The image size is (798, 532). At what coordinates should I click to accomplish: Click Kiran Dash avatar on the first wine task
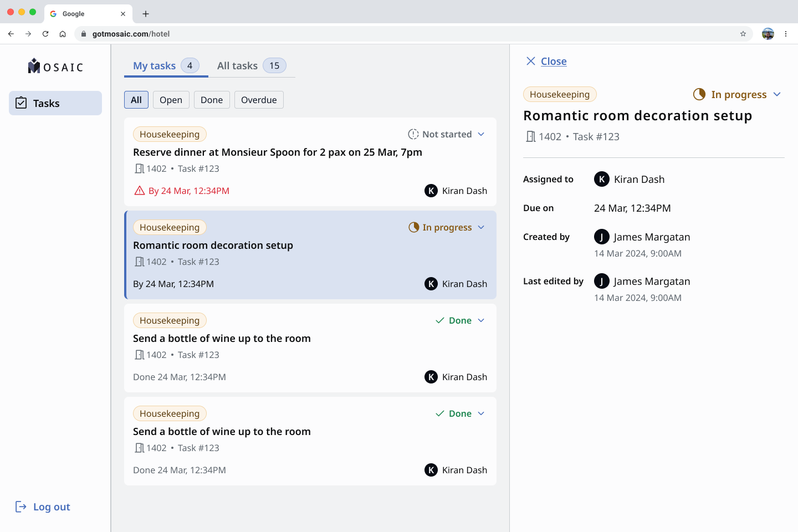[x=431, y=377]
